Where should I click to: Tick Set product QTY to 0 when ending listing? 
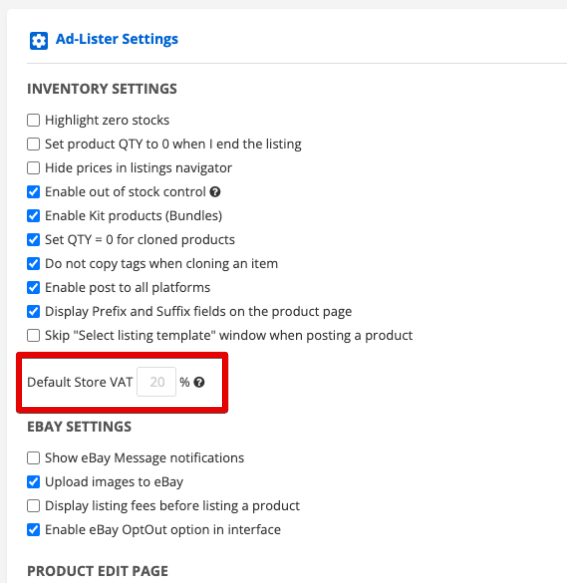(33, 144)
